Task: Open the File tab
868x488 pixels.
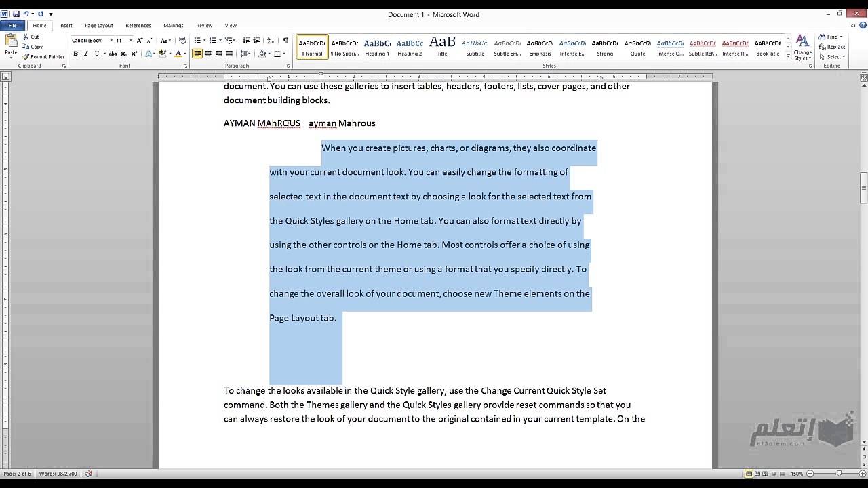Action: pos(12,26)
